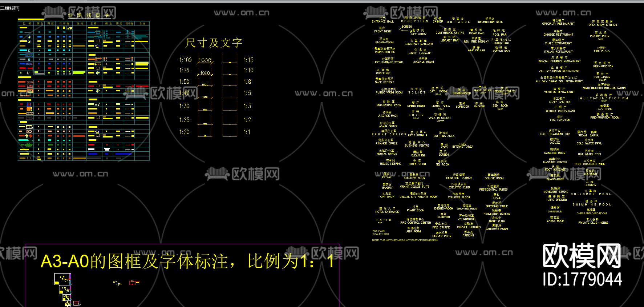This screenshot has width=644, height=307.
Task: Open the 二维线框 visual style viewport control
Action: pyautogui.click(x=10, y=8)
